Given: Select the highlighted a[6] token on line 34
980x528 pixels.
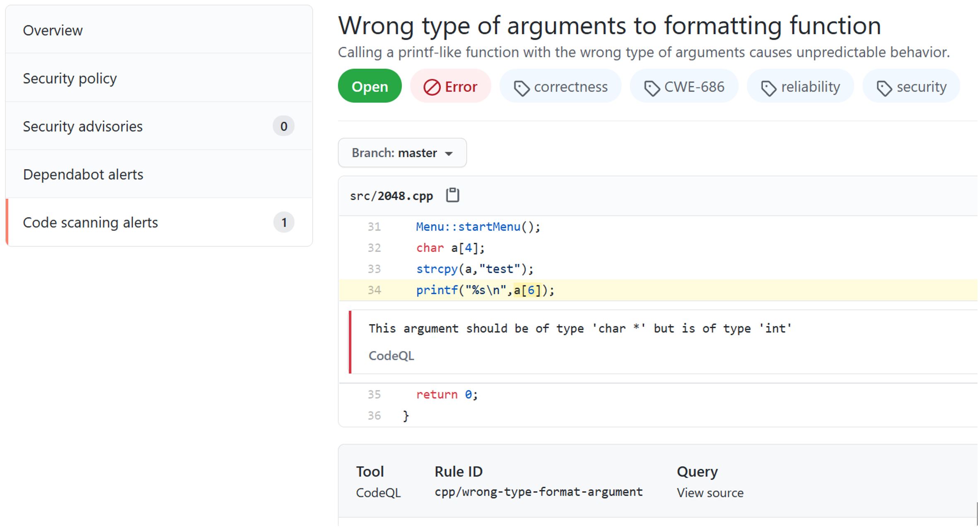Looking at the screenshot, I should [x=527, y=290].
